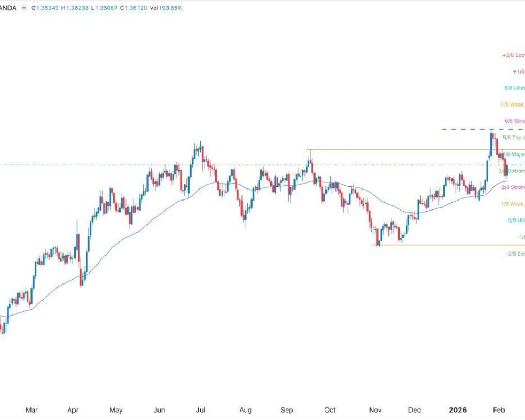Click the Jul label on time axis

[x=201, y=409]
